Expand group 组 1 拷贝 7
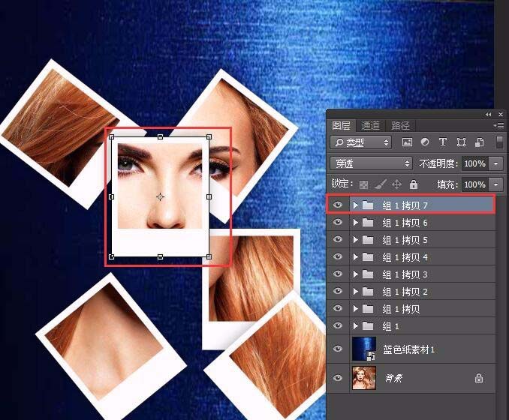This screenshot has height=420, width=509. pyautogui.click(x=355, y=205)
